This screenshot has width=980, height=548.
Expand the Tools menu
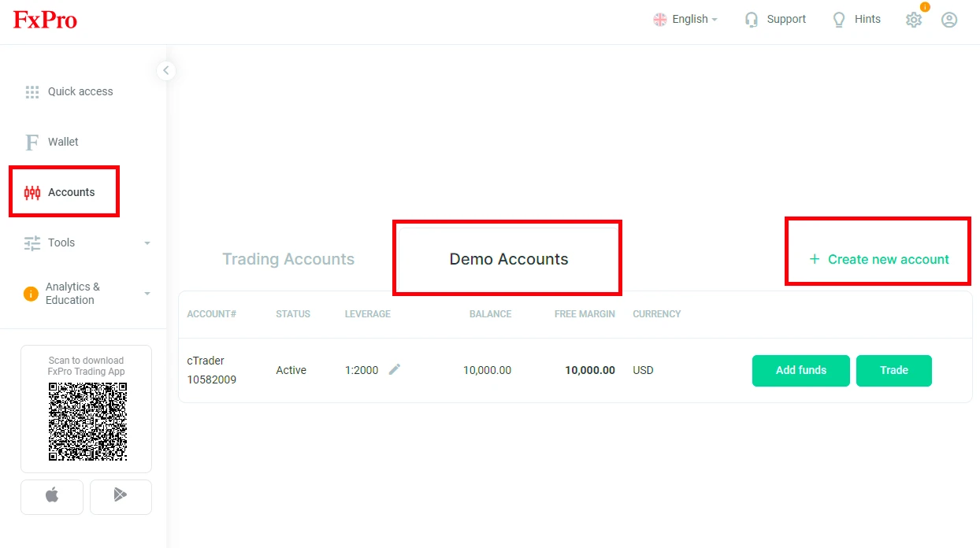tap(63, 243)
